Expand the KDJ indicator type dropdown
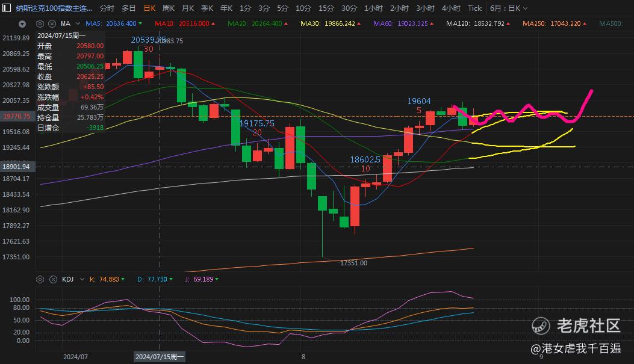 [x=82, y=279]
